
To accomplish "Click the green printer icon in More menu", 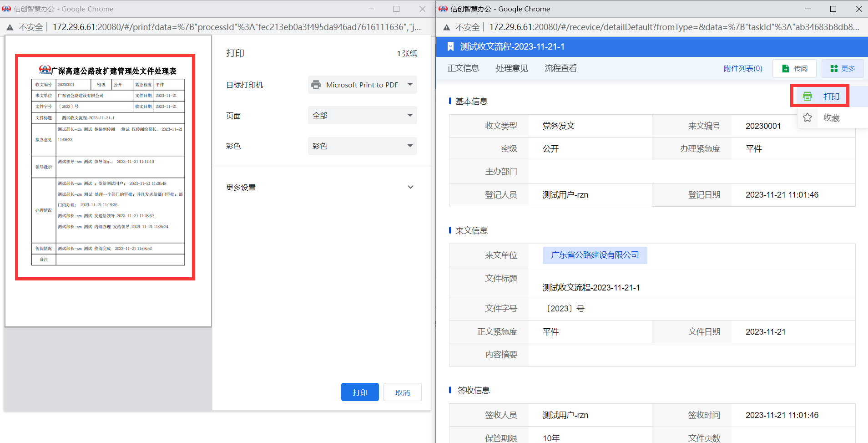I will pos(807,96).
